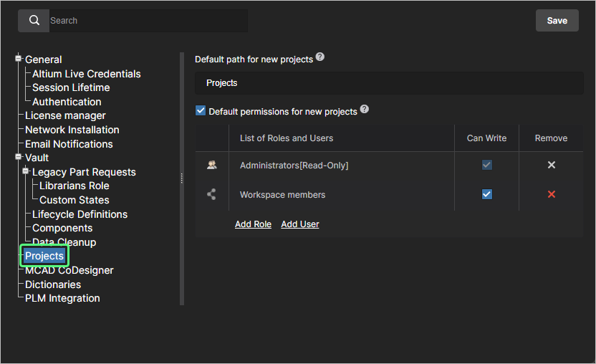Click the Save button

[557, 21]
